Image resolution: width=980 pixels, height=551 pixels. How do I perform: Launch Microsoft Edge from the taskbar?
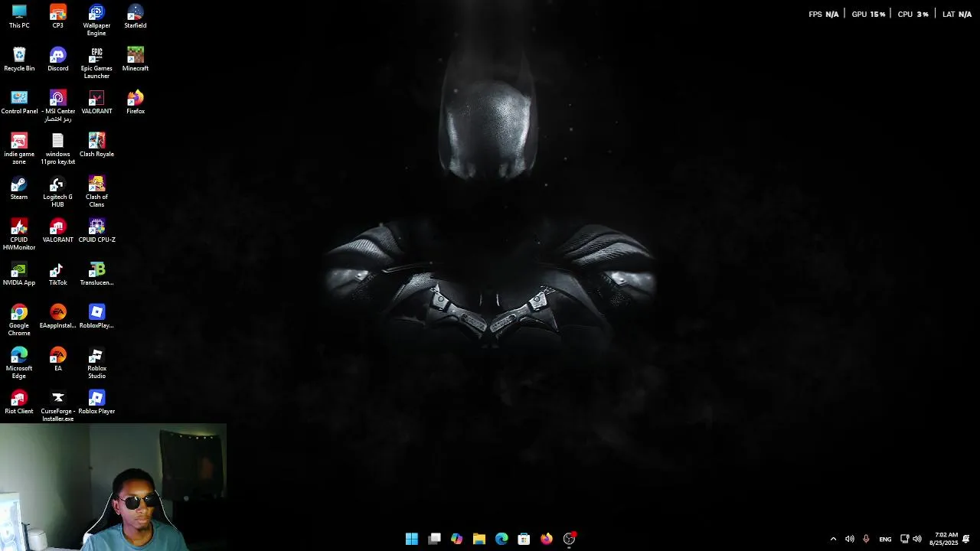pos(501,539)
